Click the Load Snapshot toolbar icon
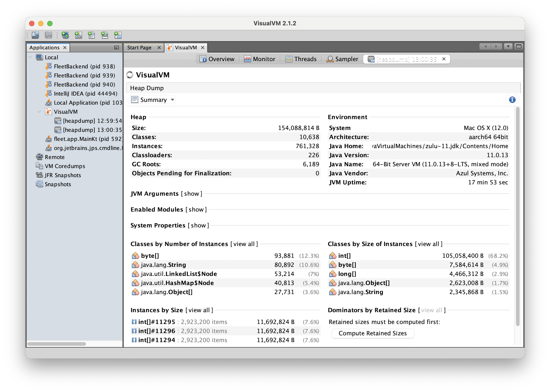The image size is (550, 392). click(36, 35)
